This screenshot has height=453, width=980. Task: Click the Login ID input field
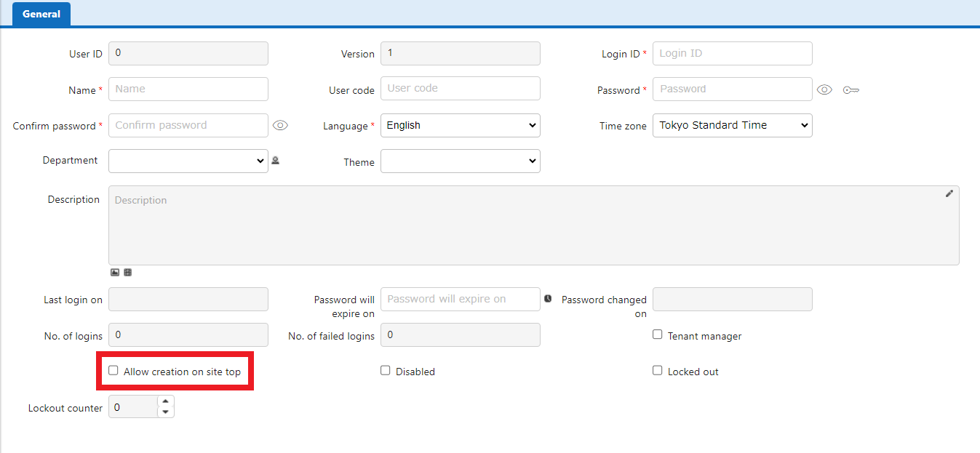(x=733, y=53)
